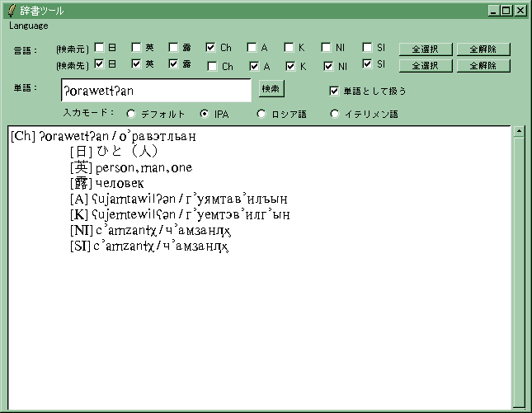Image resolution: width=532 pixels, height=413 pixels.
Task: Check source language A checkbox
Action: [x=252, y=47]
